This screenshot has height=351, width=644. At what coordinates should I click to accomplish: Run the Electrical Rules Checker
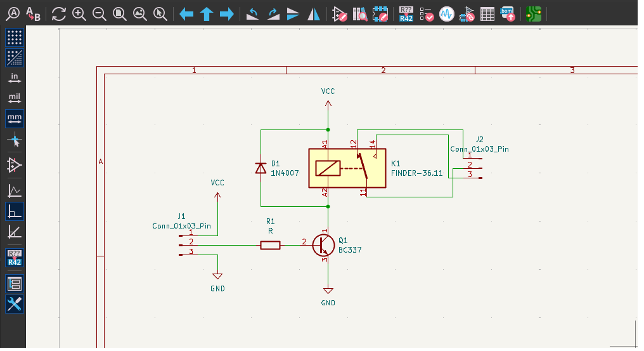point(427,13)
